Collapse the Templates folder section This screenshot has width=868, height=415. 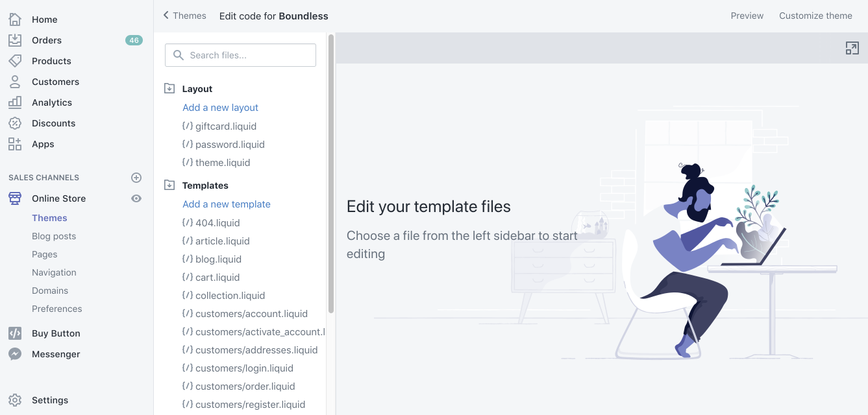[169, 185]
